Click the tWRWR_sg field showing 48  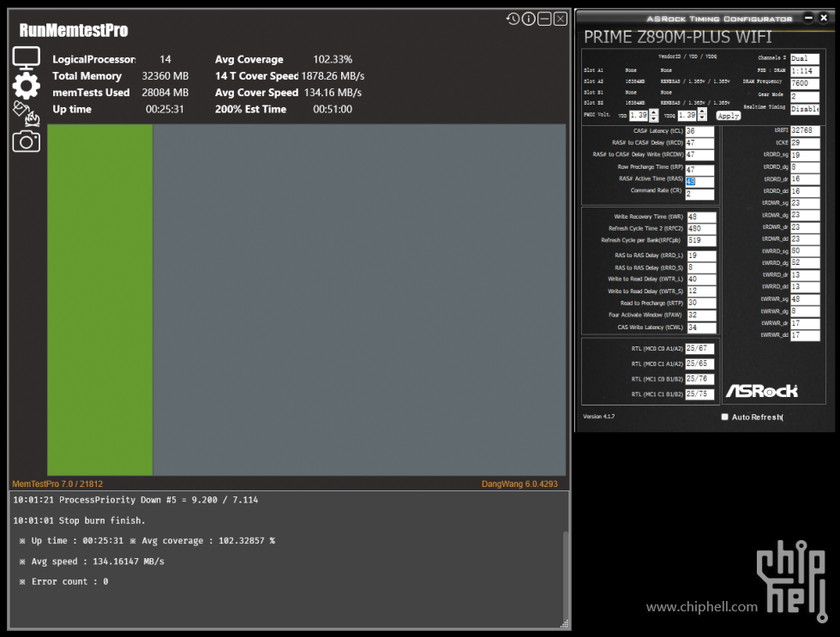(805, 299)
